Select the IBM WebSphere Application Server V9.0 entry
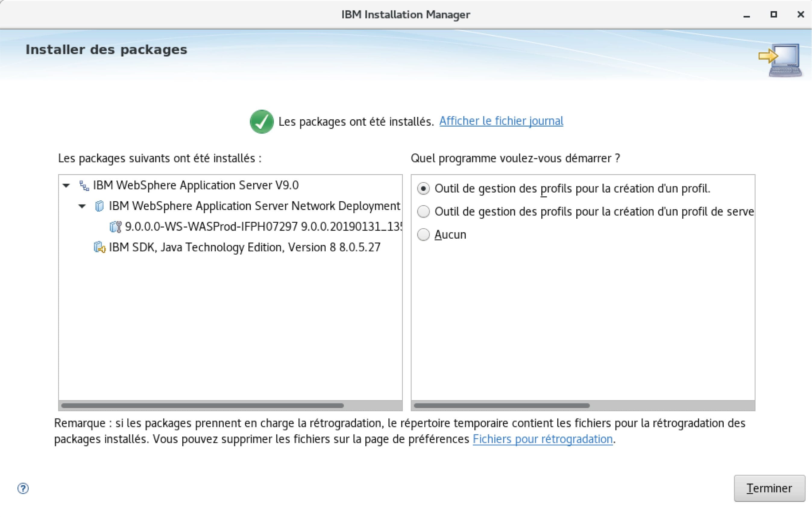This screenshot has width=812, height=517. (x=196, y=185)
